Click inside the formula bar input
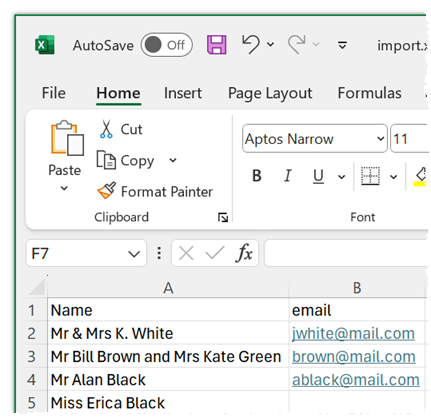Screen dimensions: 431x418 point(346,253)
